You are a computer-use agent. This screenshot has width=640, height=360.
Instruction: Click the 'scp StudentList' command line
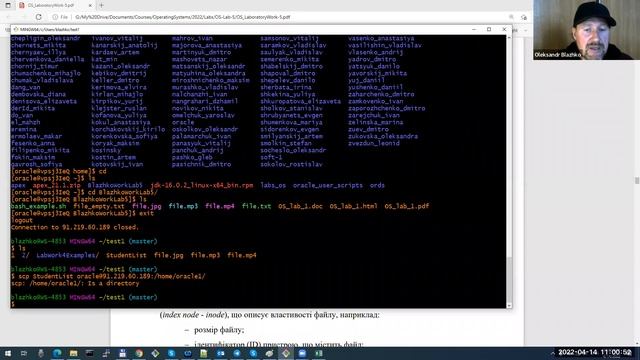click(108, 276)
